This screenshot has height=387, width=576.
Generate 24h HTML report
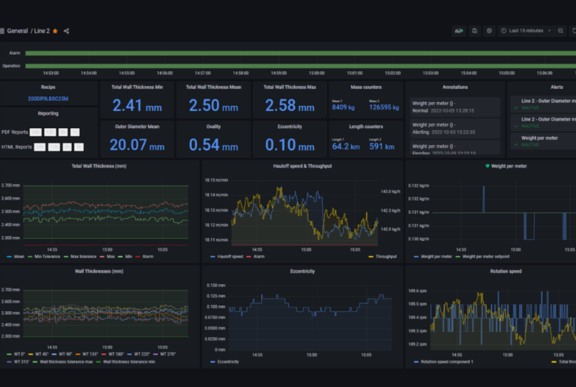[40, 147]
